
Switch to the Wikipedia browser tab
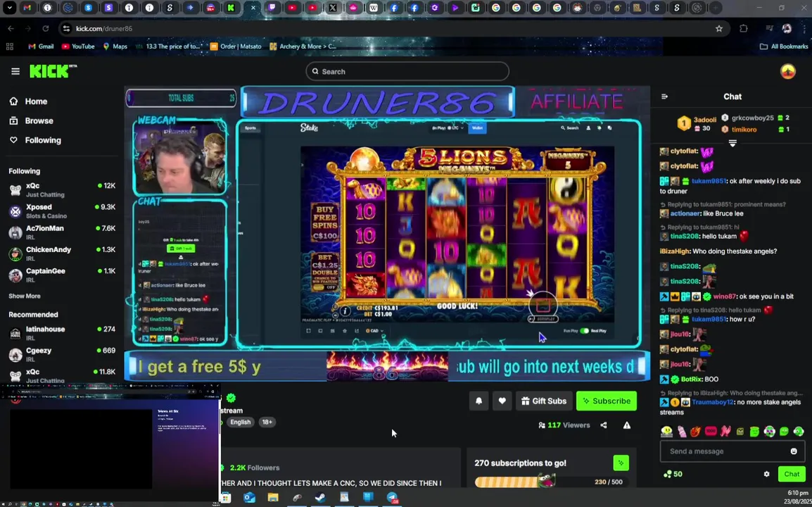[x=374, y=8]
